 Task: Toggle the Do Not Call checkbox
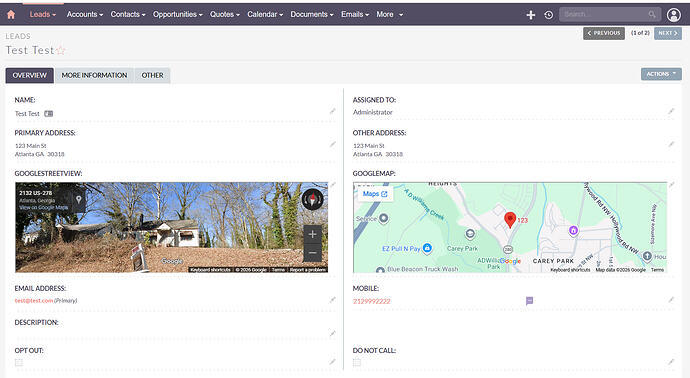[357, 363]
